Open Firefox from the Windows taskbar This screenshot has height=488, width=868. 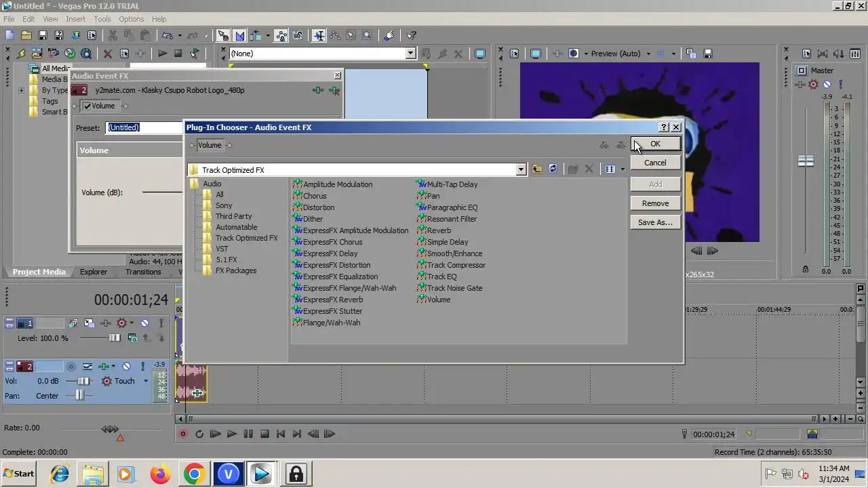(161, 474)
